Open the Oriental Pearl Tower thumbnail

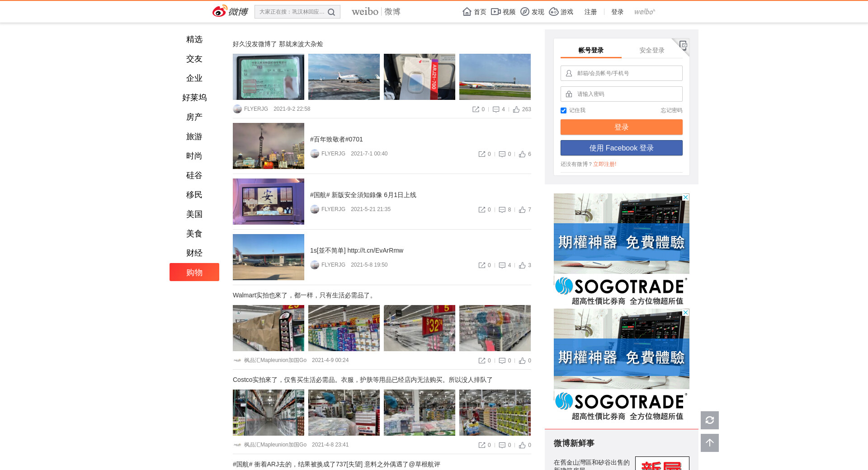pyautogui.click(x=268, y=146)
